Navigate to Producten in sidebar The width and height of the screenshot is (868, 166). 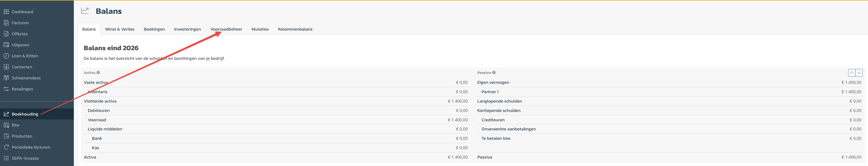(x=22, y=136)
